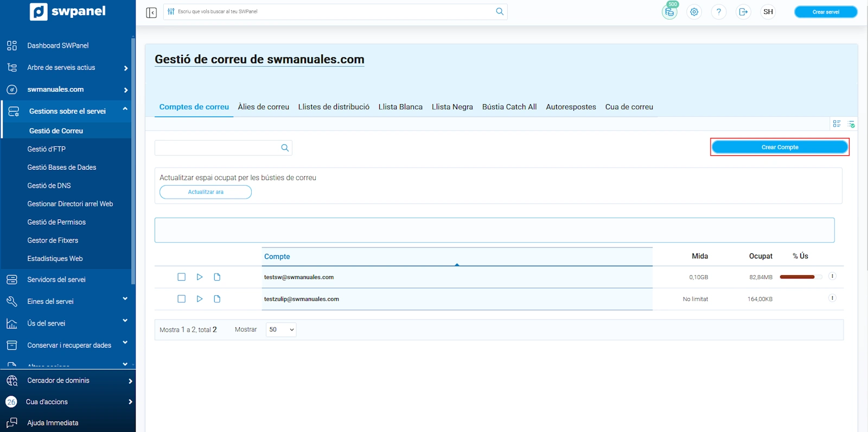Screen dimensions: 868x432
Task: Select checkbox next to testzulip@swmanuales.com
Action: click(x=182, y=299)
